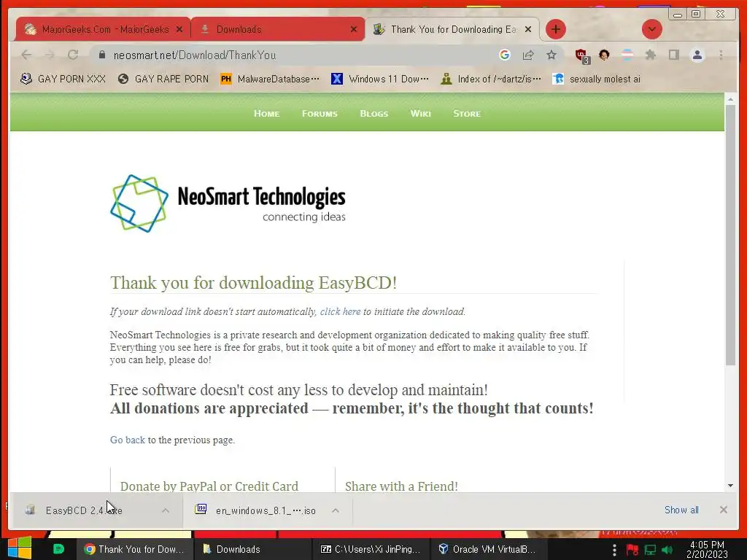
Task: Open a new tab with the plus button
Action: coord(555,29)
